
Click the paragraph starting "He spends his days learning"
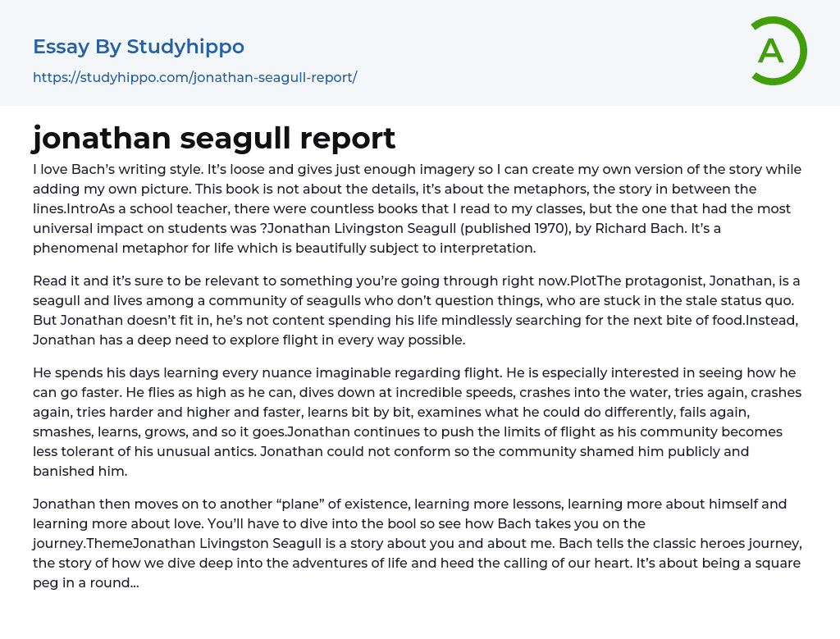pyautogui.click(x=417, y=422)
